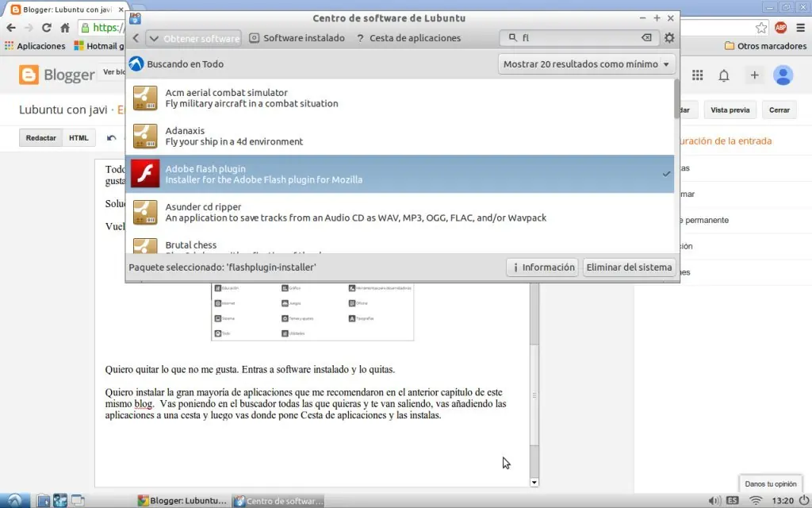Click the power button tray icon

pyautogui.click(x=803, y=501)
